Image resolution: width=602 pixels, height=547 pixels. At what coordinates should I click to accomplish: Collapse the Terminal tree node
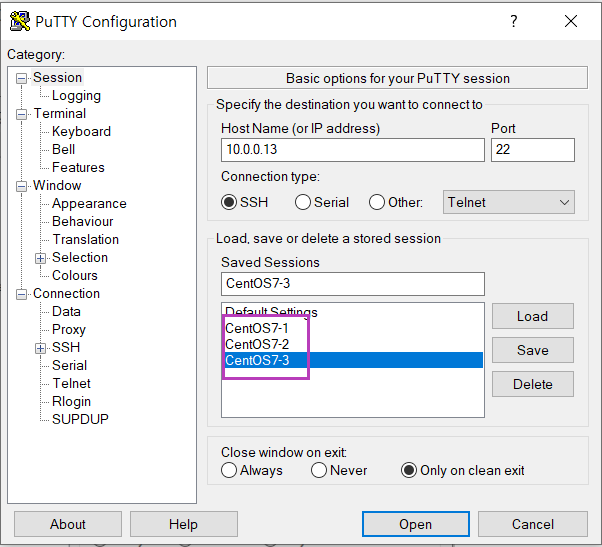point(22,114)
